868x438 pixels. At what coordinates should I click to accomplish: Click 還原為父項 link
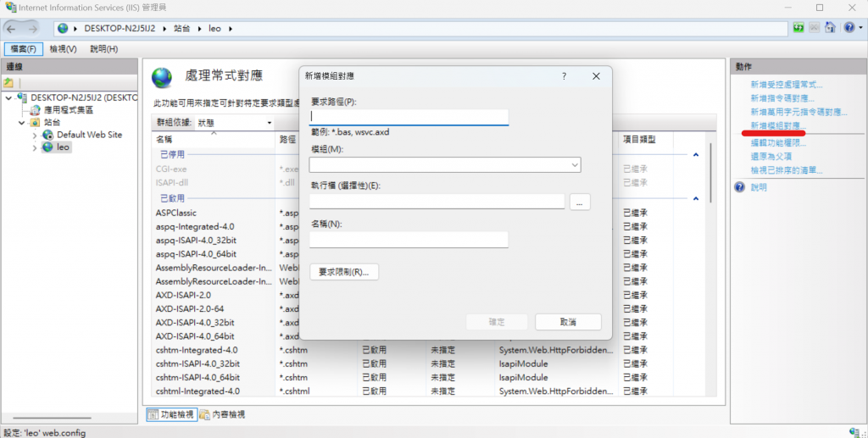(771, 157)
